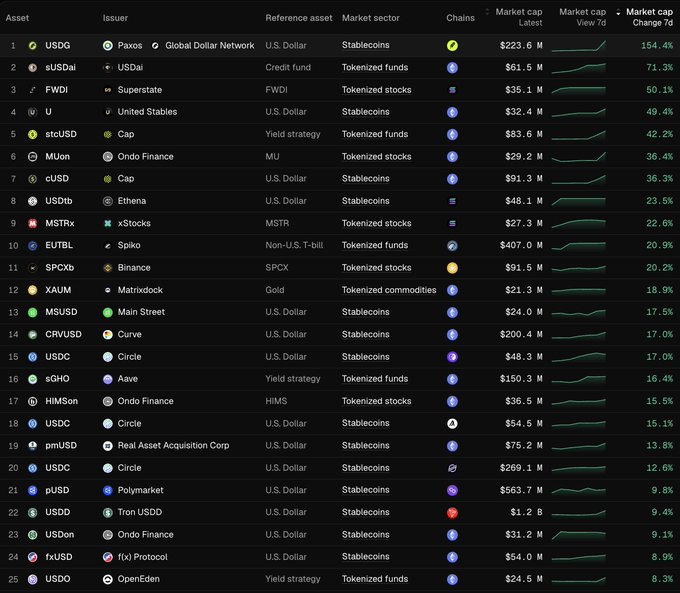Click the $407.0 M market cap value

521,245
